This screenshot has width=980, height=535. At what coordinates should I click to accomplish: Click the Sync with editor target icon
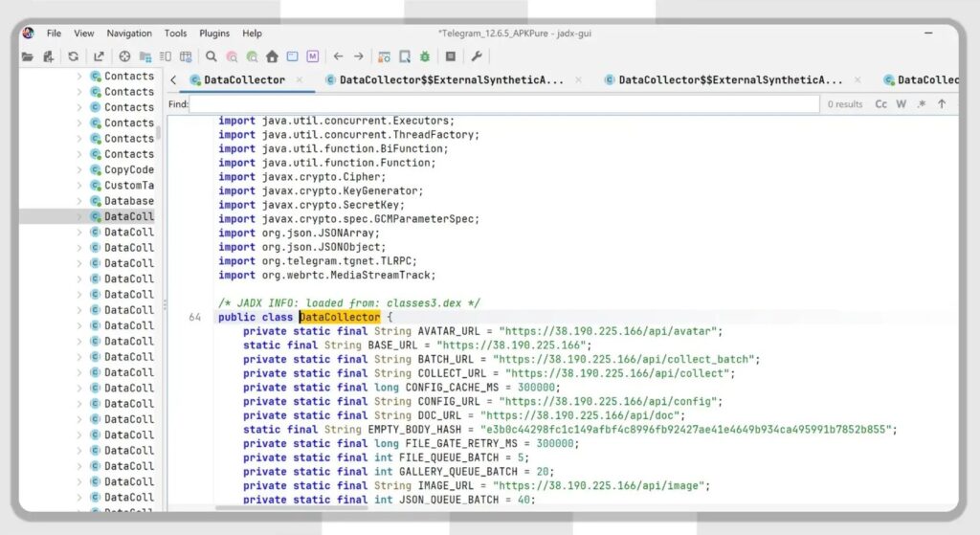click(x=124, y=56)
